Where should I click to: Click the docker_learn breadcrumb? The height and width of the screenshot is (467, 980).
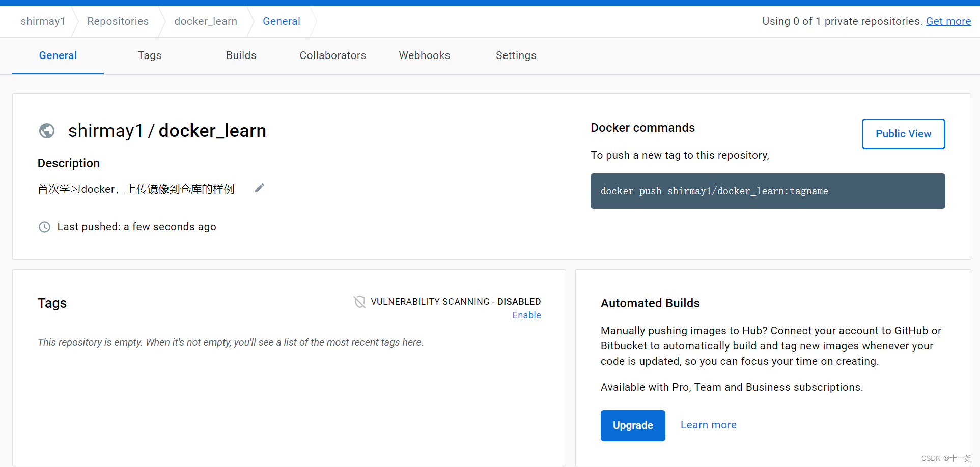[x=206, y=21]
